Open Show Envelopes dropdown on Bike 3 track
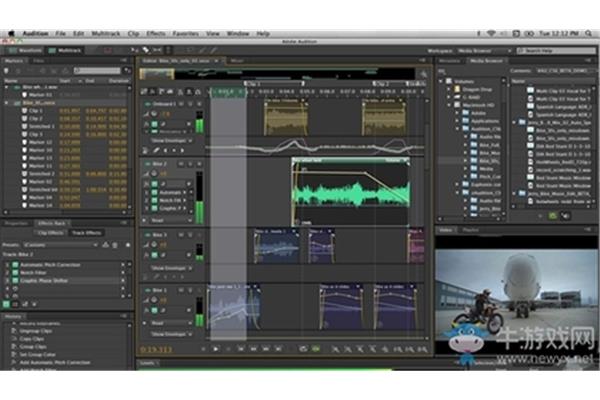The height and width of the screenshot is (400, 600). (171, 268)
